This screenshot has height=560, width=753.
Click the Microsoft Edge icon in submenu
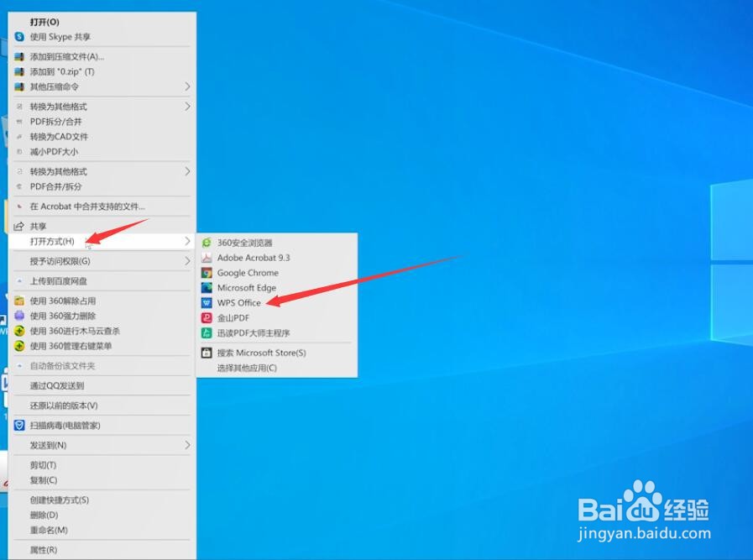click(x=207, y=288)
